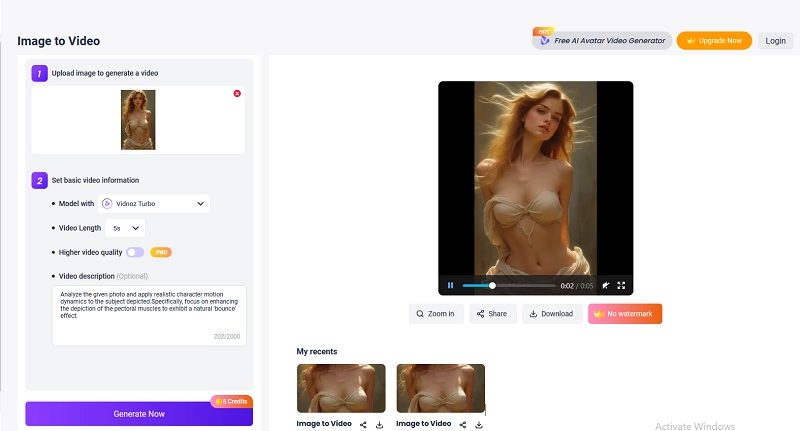Click the crown icon on Upgrade Now

691,41
